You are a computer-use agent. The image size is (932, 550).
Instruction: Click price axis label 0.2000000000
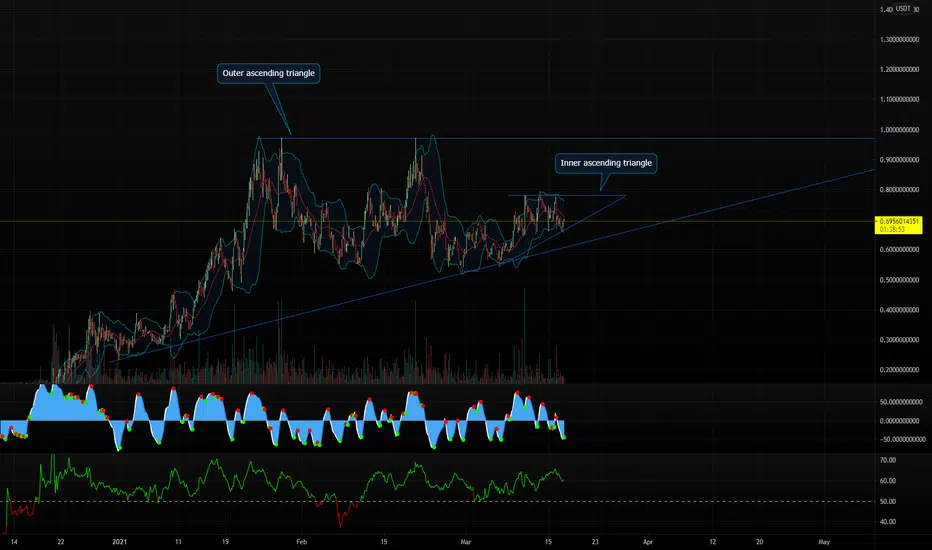click(899, 370)
